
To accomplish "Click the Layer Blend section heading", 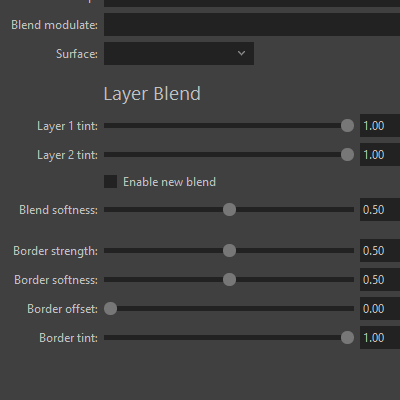I will point(152,94).
